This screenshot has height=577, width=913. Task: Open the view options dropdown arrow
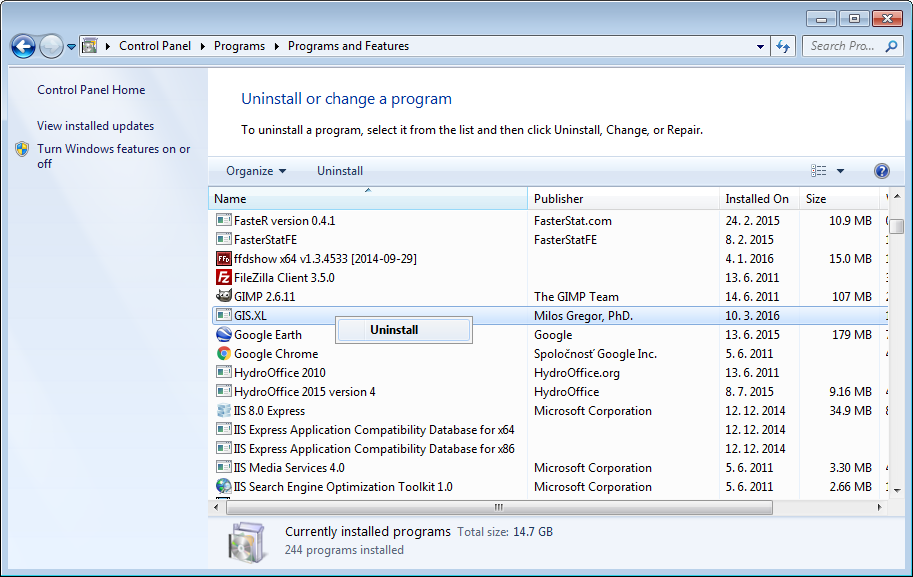(x=840, y=171)
